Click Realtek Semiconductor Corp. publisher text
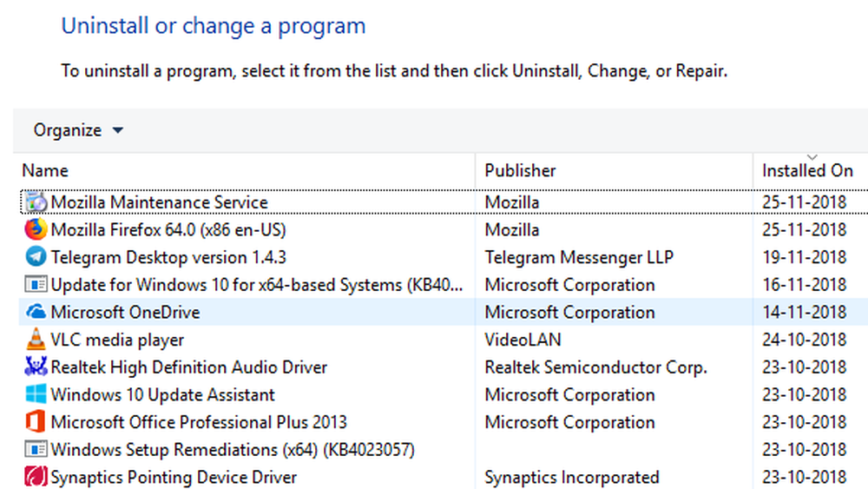 (x=595, y=367)
